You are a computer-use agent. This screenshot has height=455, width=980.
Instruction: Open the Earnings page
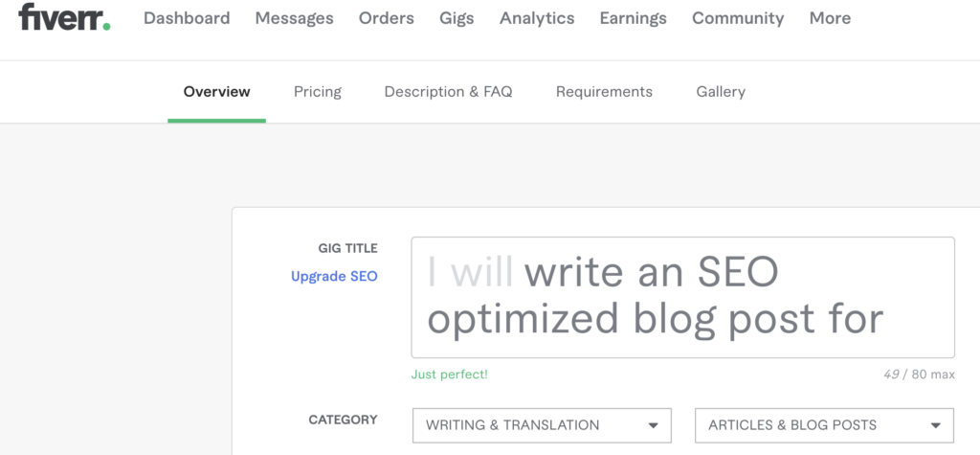click(x=634, y=18)
